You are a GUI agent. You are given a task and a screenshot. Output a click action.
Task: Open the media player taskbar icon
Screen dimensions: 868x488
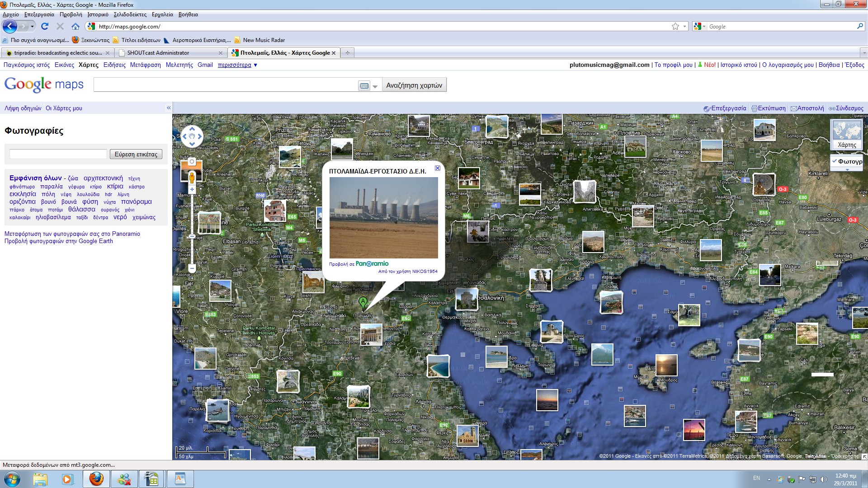click(x=67, y=479)
